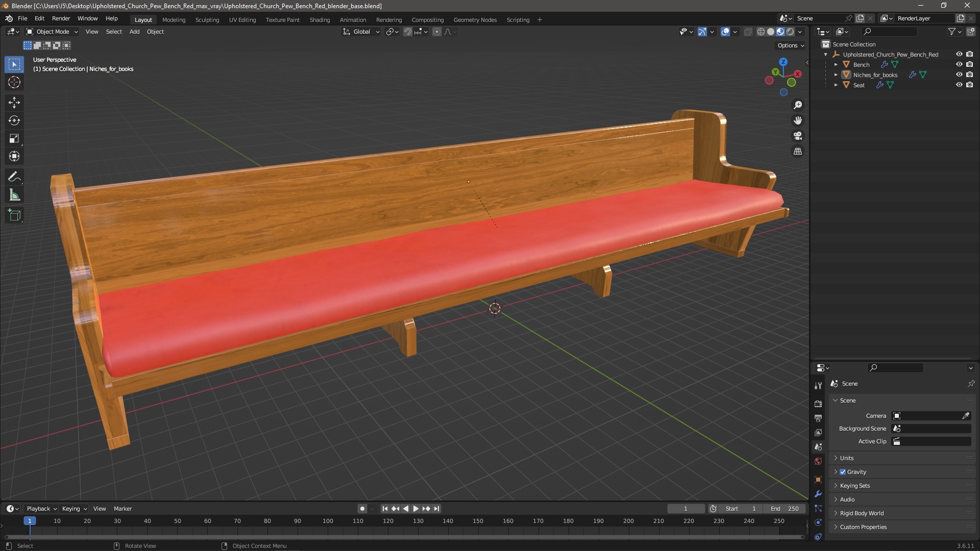980x551 pixels.
Task: Open the Render menu
Action: click(x=61, y=18)
